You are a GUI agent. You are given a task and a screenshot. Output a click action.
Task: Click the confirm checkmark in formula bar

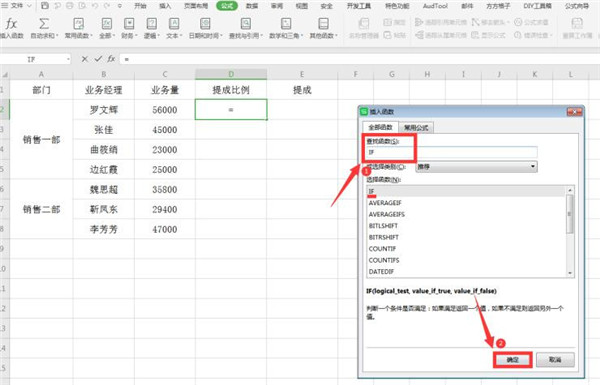[x=98, y=59]
